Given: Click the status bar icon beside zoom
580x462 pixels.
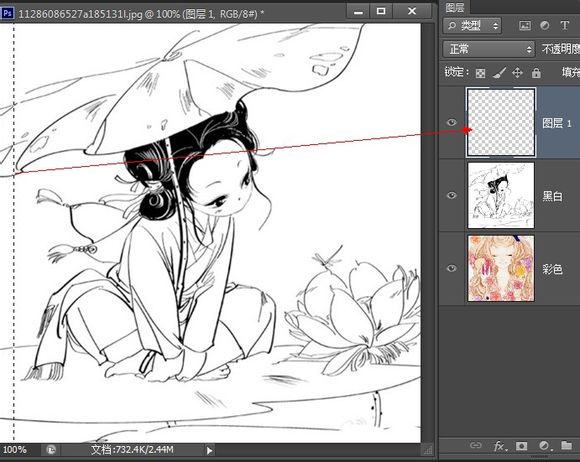Looking at the screenshot, I should [x=51, y=450].
